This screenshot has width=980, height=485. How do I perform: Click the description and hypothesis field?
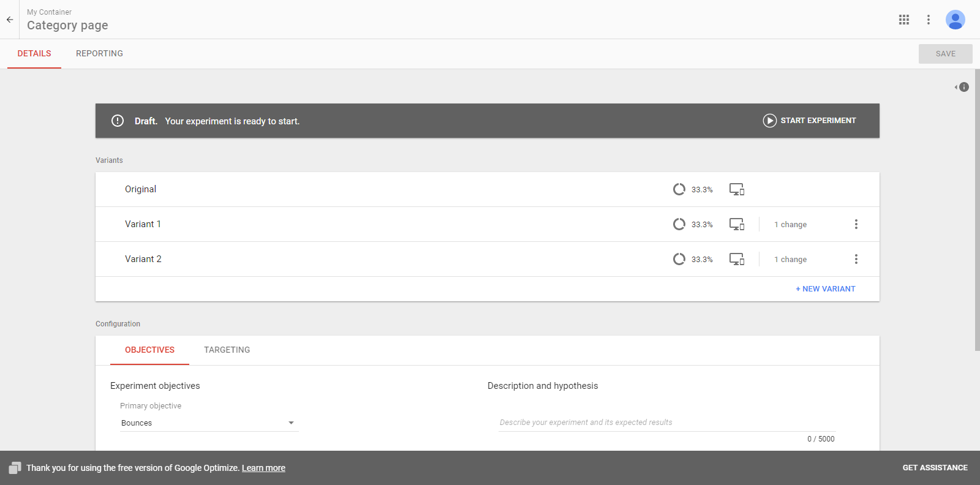(666, 423)
